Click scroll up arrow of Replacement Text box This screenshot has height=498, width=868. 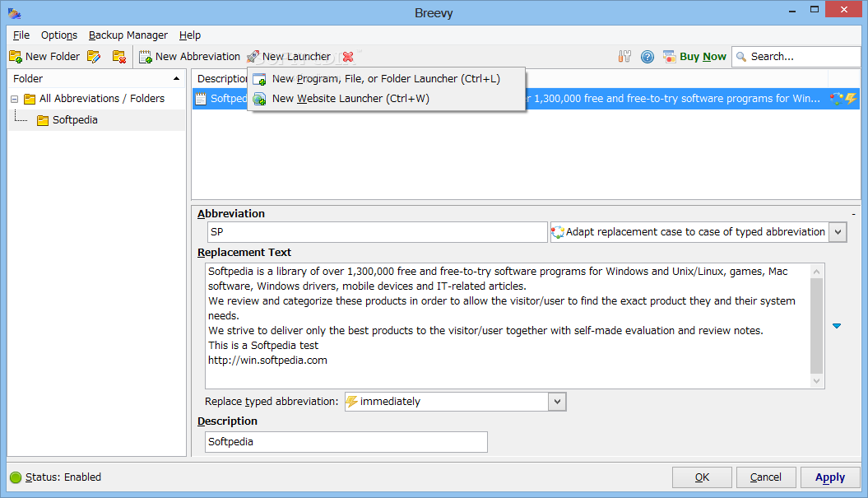[x=816, y=271]
